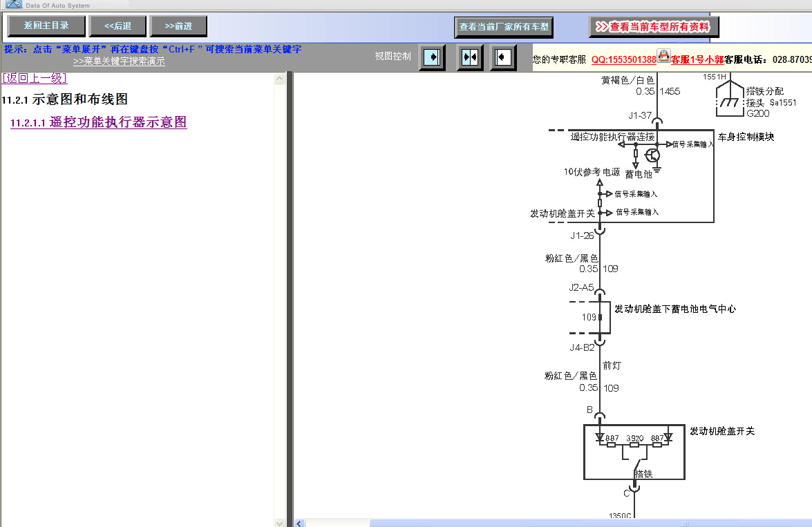Click the 11.2.1 示意图和布线图 heading

(x=65, y=99)
